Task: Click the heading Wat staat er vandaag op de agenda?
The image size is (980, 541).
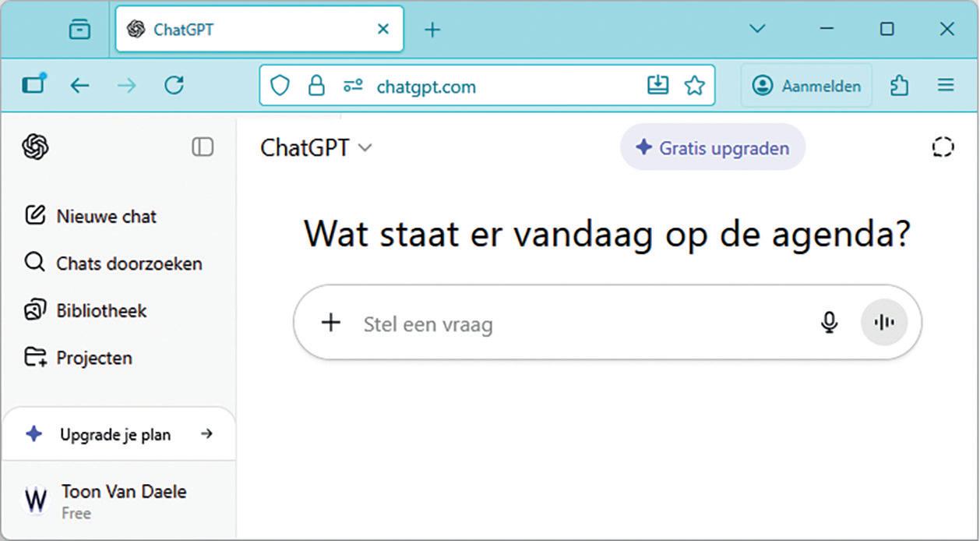Action: tap(607, 234)
